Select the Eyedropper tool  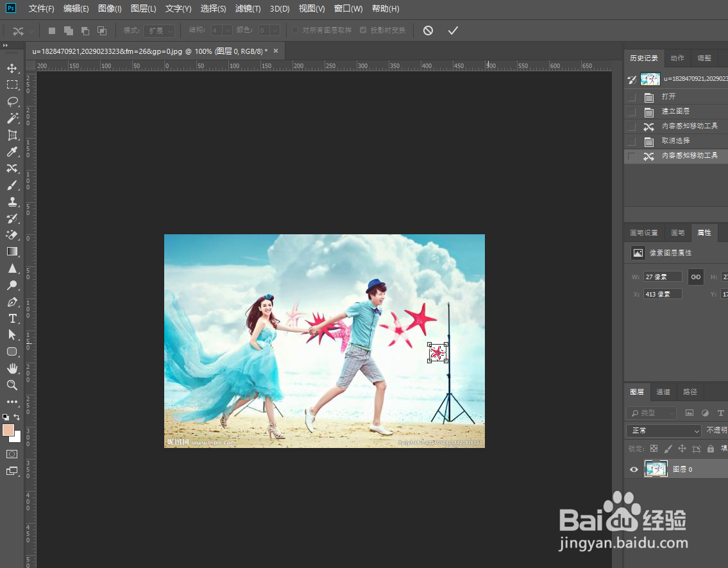click(12, 152)
